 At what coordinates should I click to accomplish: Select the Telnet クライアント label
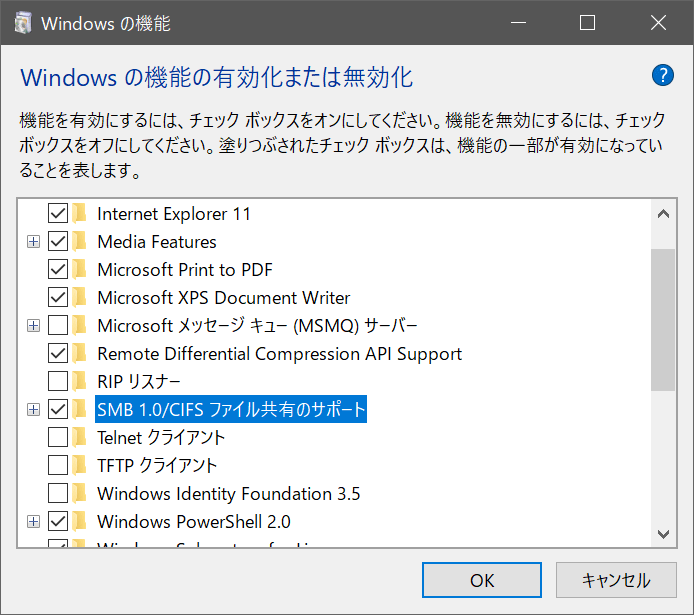[x=161, y=438]
